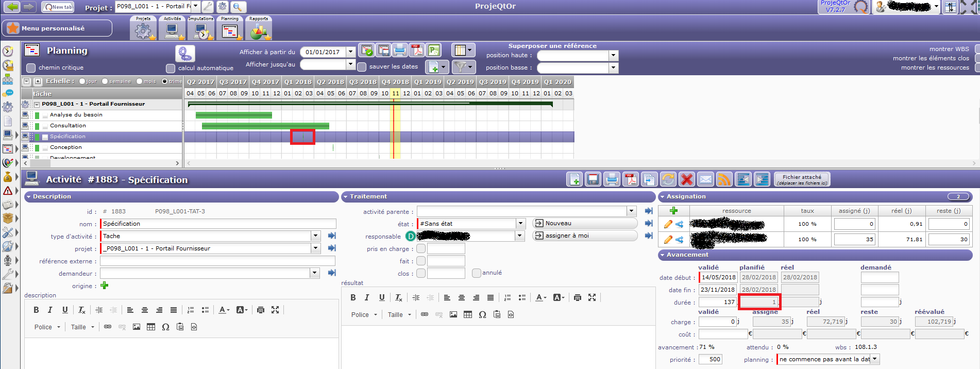Open the Activités tab
This screenshot has height=369, width=980.
click(172, 28)
